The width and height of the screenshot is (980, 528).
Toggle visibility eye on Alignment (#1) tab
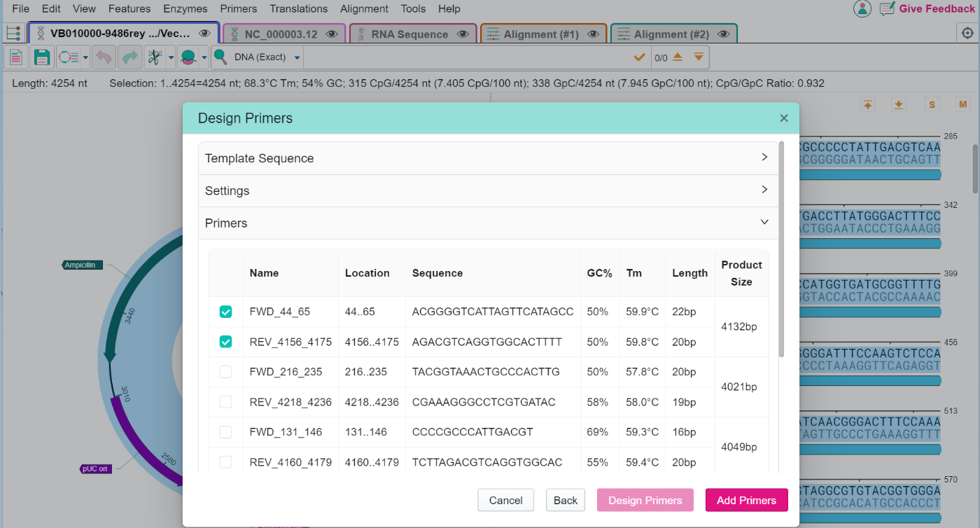point(593,34)
